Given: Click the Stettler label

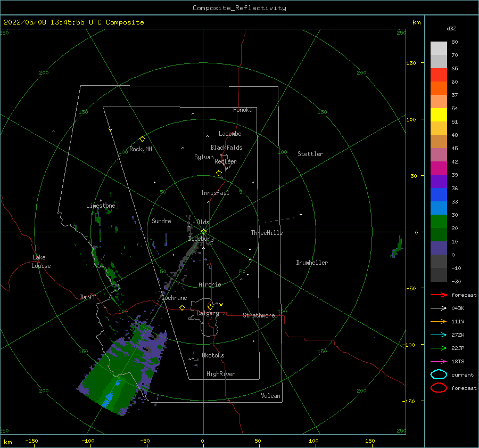Looking at the screenshot, I should tap(310, 154).
